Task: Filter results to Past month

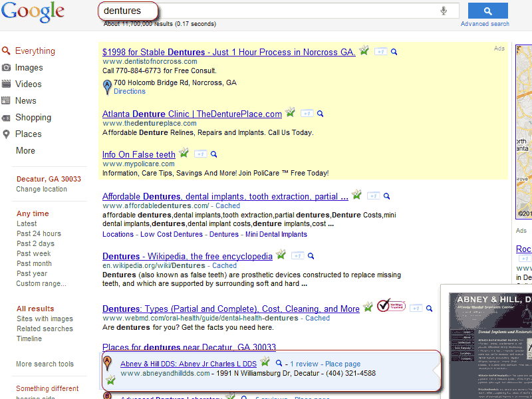Action: coord(34,263)
